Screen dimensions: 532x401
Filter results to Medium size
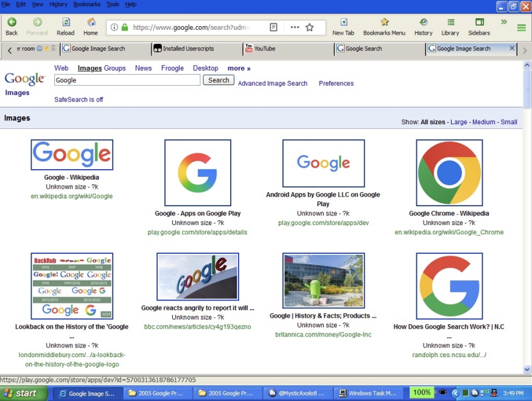click(483, 122)
